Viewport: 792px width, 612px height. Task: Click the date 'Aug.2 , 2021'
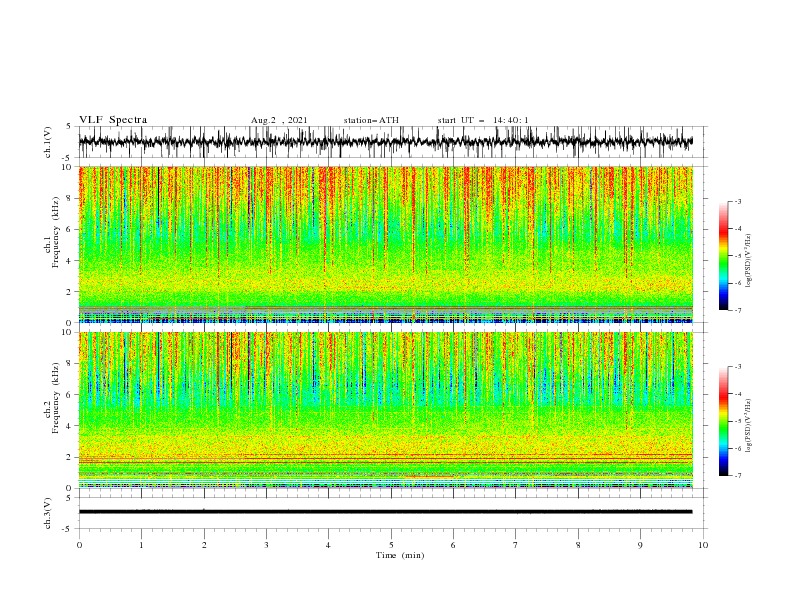[x=279, y=120]
